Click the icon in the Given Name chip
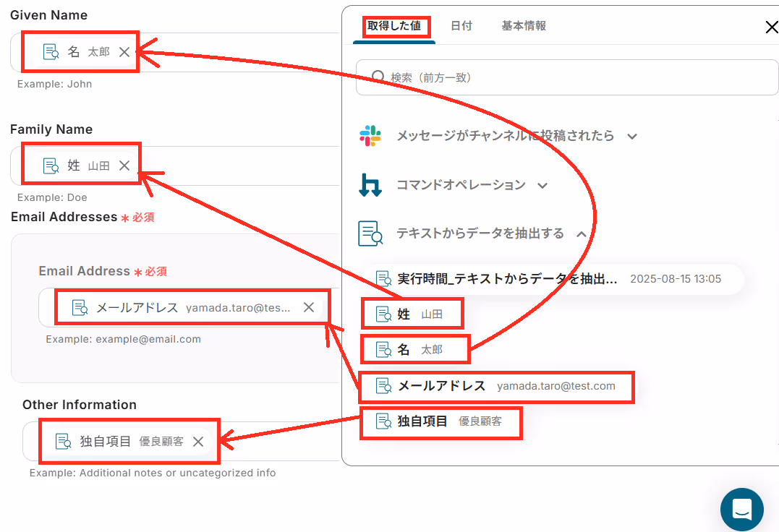The image size is (779, 532). click(x=51, y=51)
